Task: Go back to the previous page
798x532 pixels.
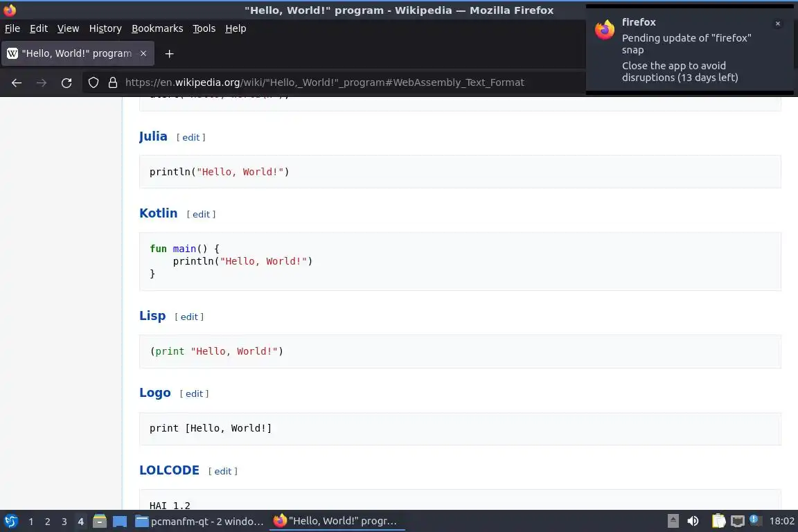Action: coord(17,82)
